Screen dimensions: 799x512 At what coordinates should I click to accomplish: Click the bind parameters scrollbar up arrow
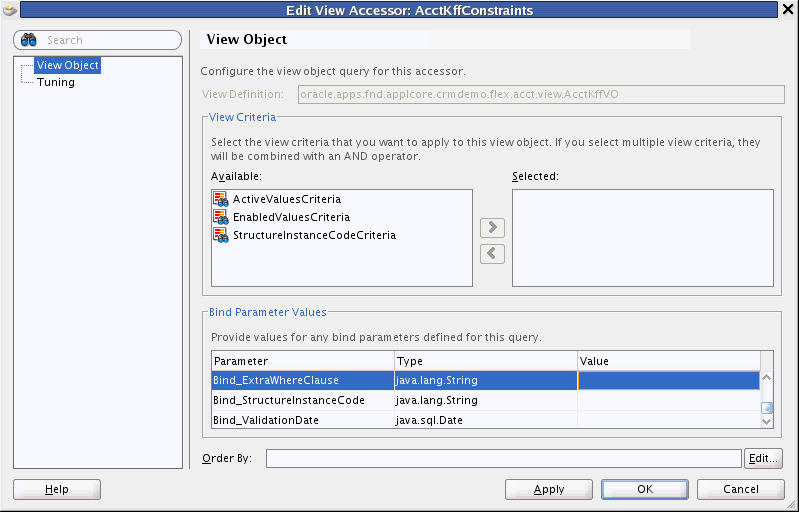click(x=766, y=378)
